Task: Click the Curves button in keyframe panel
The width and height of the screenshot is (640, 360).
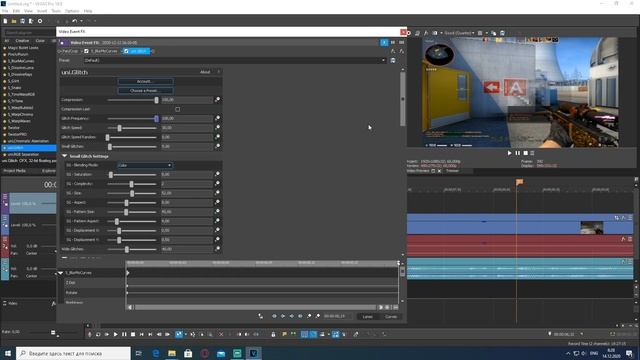Action: [x=391, y=317]
